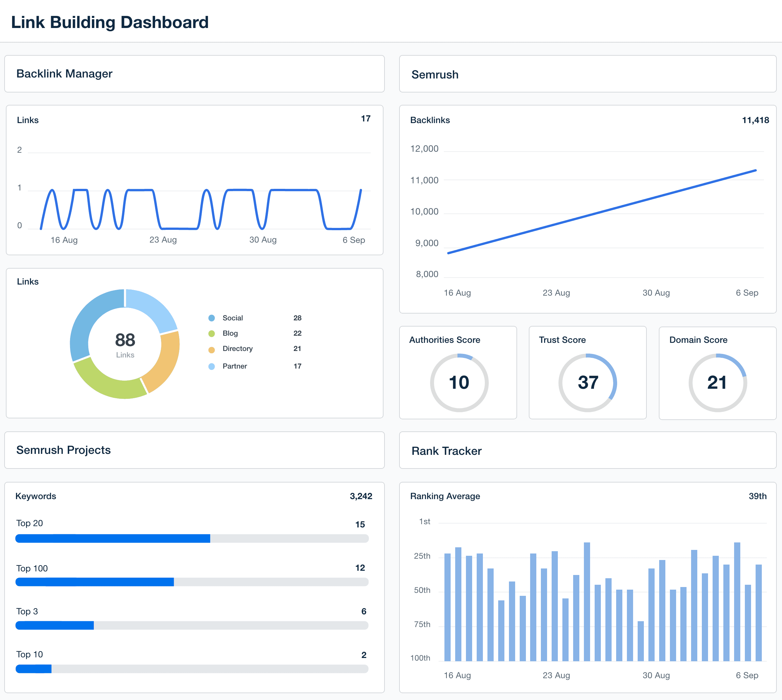Click the Authorities Score gauge showing 10
This screenshot has width=782, height=700.
tap(459, 383)
